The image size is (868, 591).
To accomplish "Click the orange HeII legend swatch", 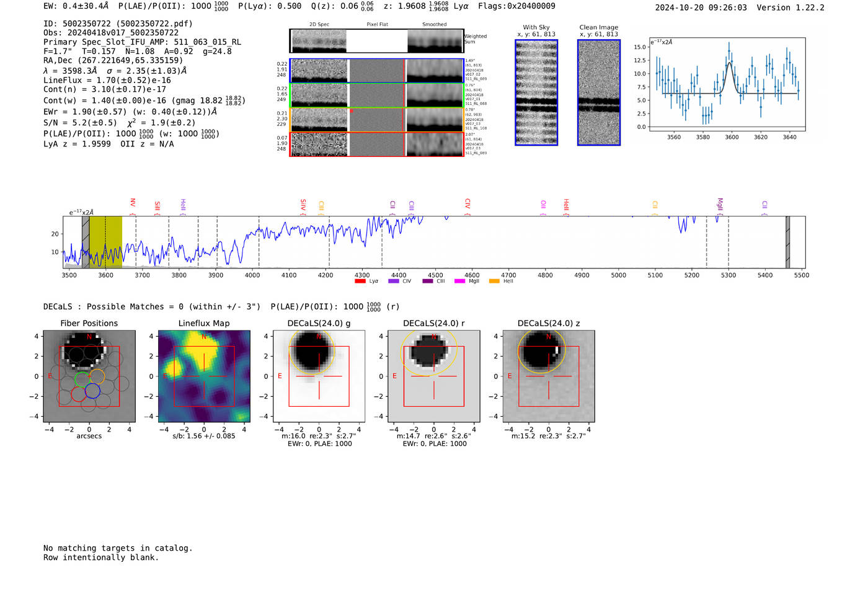I will (494, 282).
